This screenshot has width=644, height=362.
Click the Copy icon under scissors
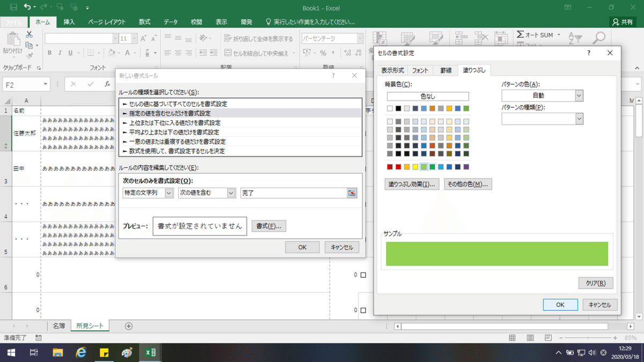[29, 45]
